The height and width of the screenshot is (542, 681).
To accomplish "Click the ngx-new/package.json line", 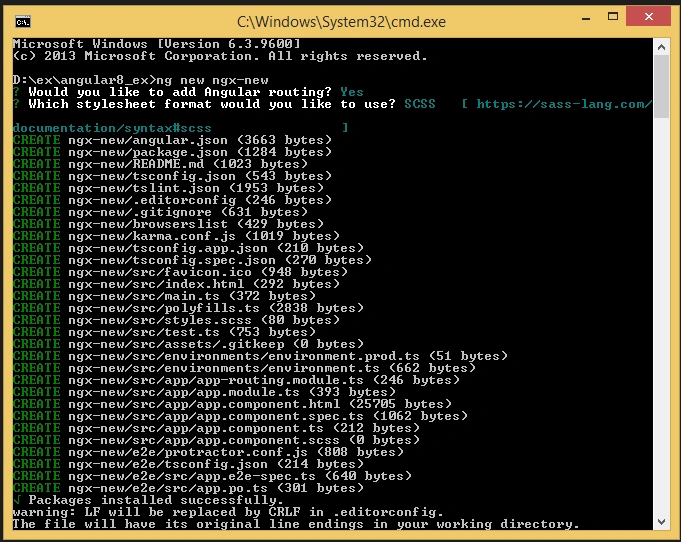I will click(x=172, y=152).
